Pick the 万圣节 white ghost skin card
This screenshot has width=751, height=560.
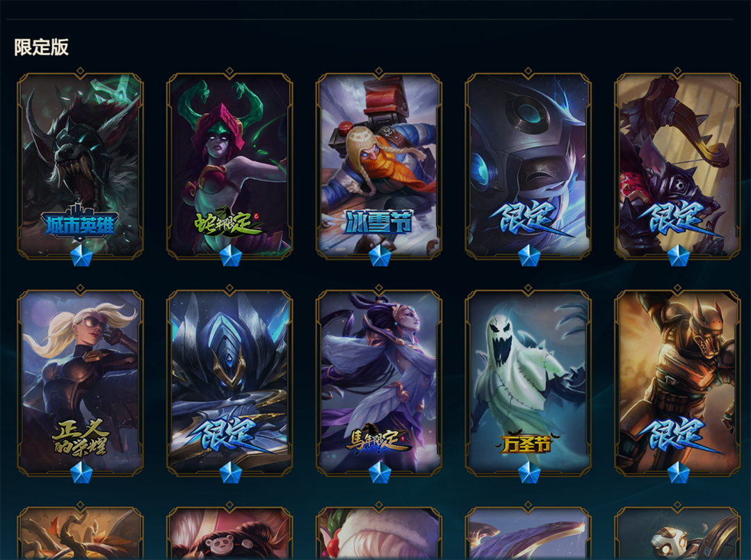pos(528,381)
